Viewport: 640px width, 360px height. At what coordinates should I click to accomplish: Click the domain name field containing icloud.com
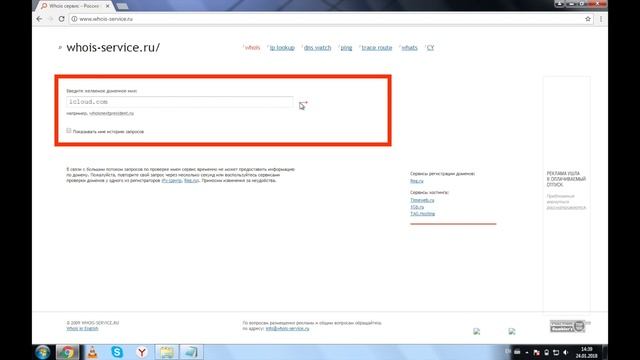click(x=180, y=102)
